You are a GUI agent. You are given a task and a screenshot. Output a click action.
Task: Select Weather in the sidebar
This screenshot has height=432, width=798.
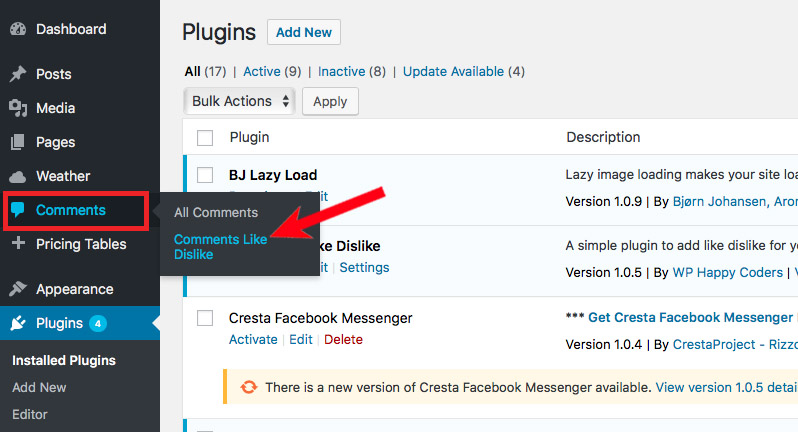pyautogui.click(x=63, y=176)
